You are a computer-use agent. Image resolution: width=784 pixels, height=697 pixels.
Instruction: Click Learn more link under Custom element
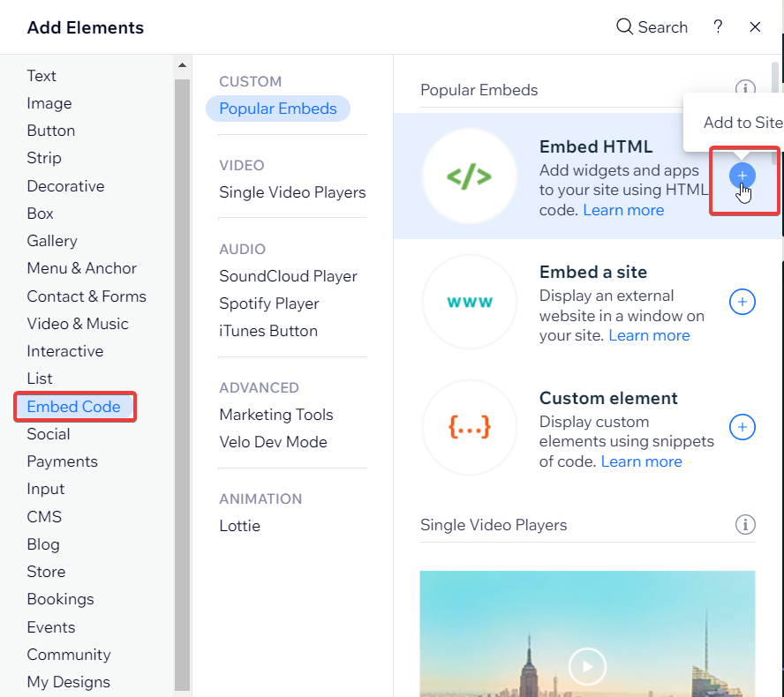(x=641, y=461)
